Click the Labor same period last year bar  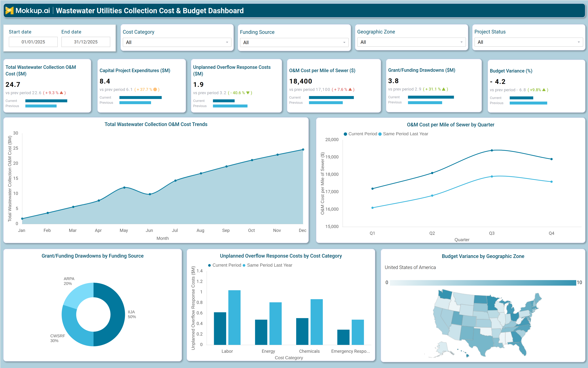coord(234,317)
